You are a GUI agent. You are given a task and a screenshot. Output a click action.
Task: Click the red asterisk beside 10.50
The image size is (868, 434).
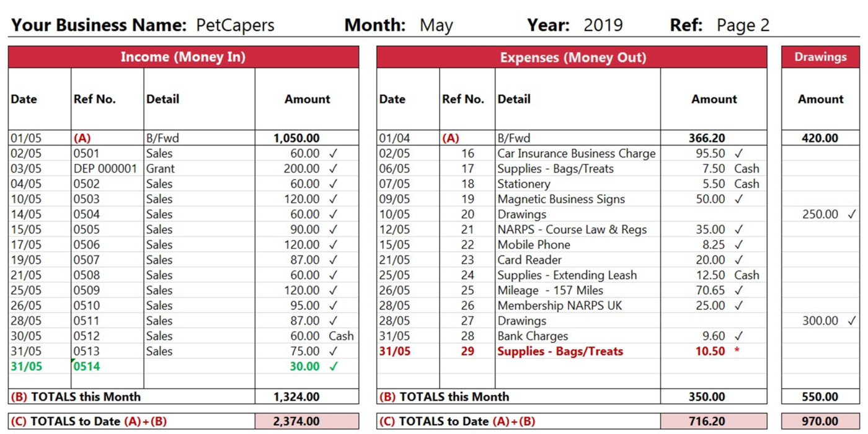click(738, 352)
